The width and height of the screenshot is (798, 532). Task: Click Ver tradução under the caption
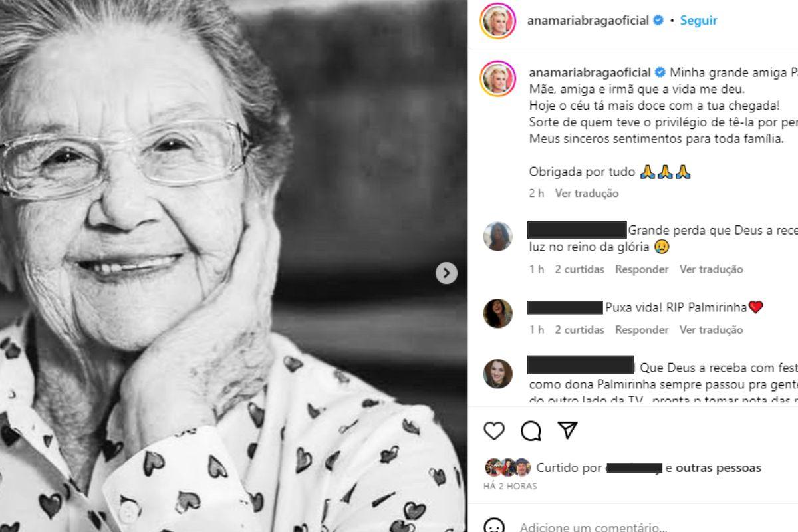(x=587, y=193)
